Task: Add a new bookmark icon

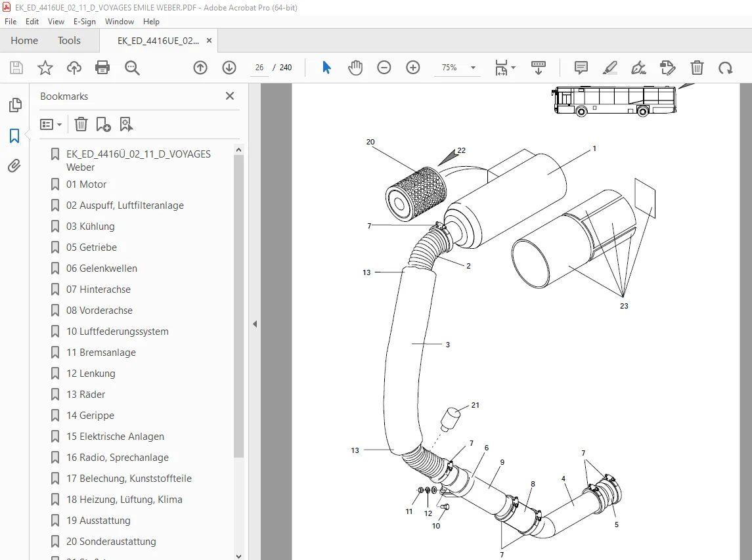Action: [x=103, y=125]
